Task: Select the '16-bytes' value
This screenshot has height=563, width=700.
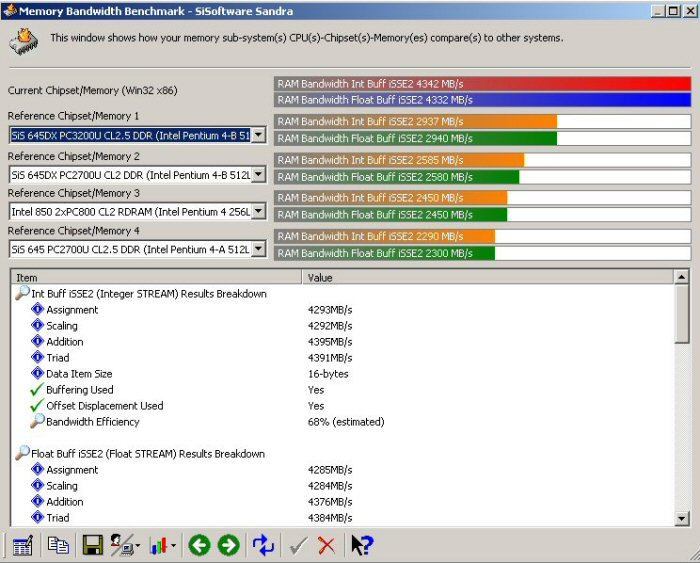Action: (328, 373)
